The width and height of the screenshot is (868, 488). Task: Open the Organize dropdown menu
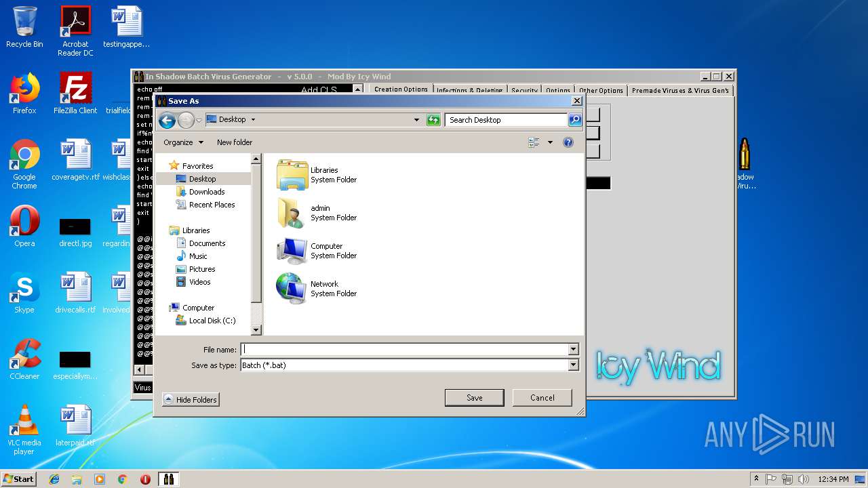pos(183,142)
